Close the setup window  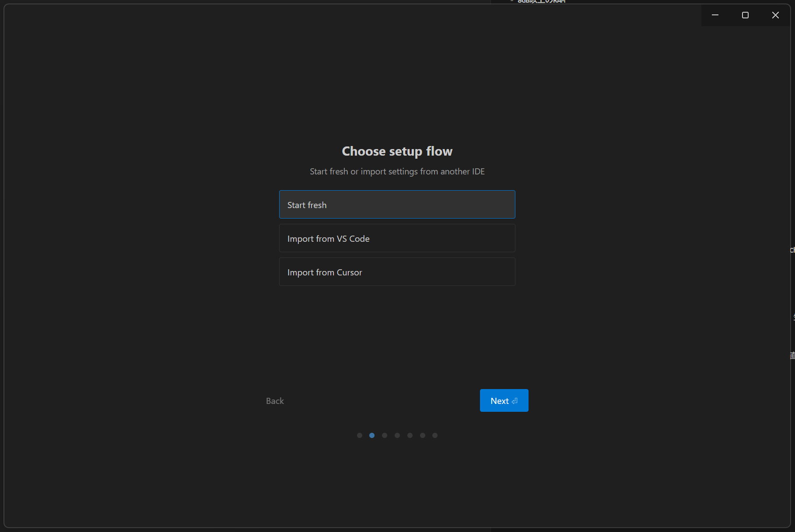click(x=775, y=15)
